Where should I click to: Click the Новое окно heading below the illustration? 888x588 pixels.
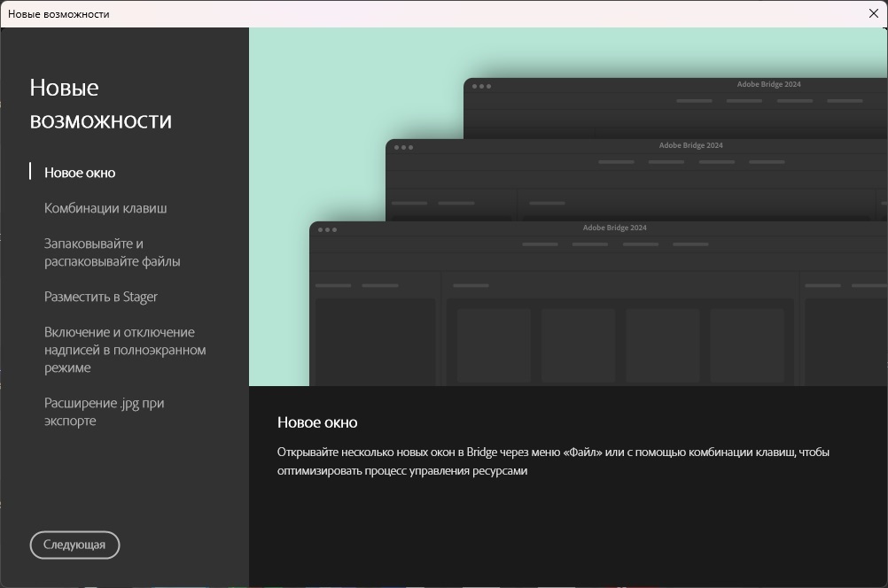click(317, 422)
